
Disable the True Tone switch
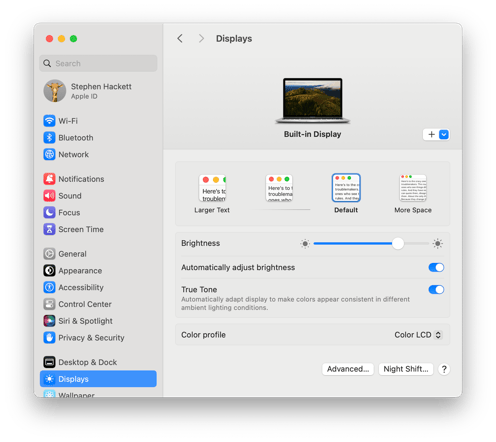click(436, 289)
